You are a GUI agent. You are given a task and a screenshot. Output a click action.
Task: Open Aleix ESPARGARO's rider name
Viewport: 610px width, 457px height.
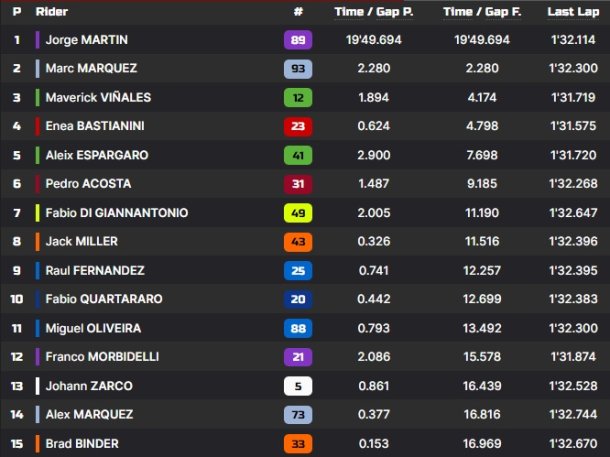point(97,155)
